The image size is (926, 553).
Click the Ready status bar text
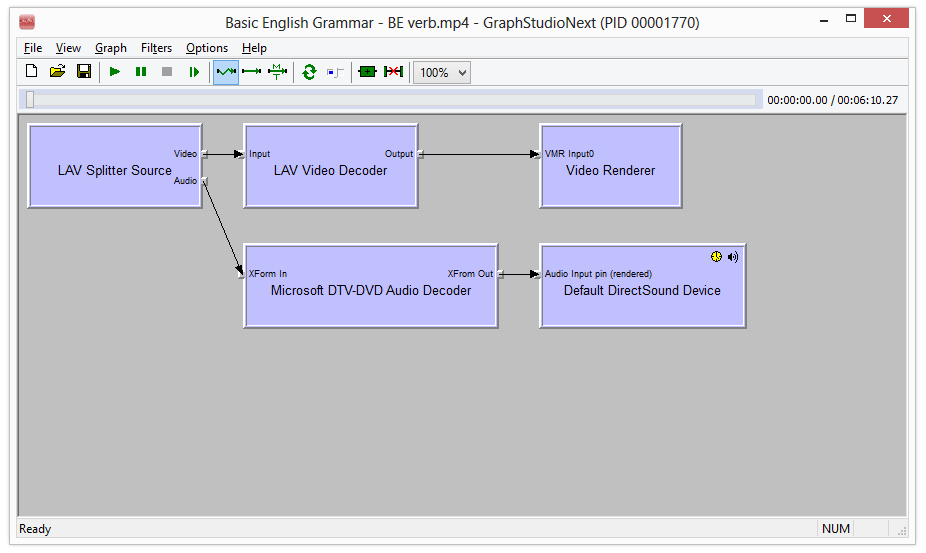click(x=35, y=529)
